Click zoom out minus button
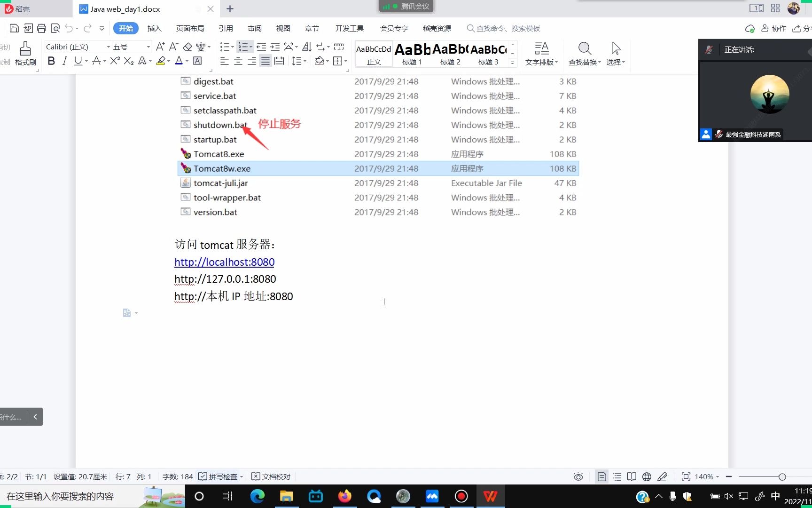The height and width of the screenshot is (508, 812). [729, 476]
